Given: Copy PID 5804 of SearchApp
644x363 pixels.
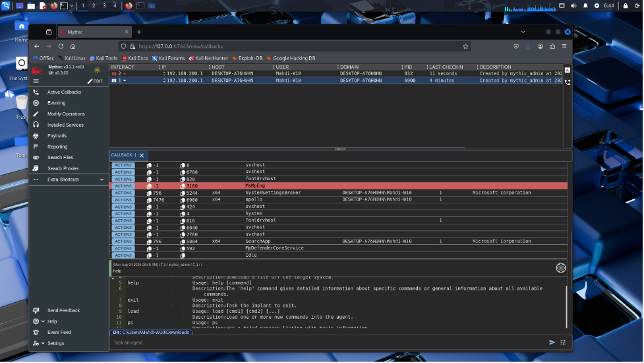Looking at the screenshot, I should (183, 242).
